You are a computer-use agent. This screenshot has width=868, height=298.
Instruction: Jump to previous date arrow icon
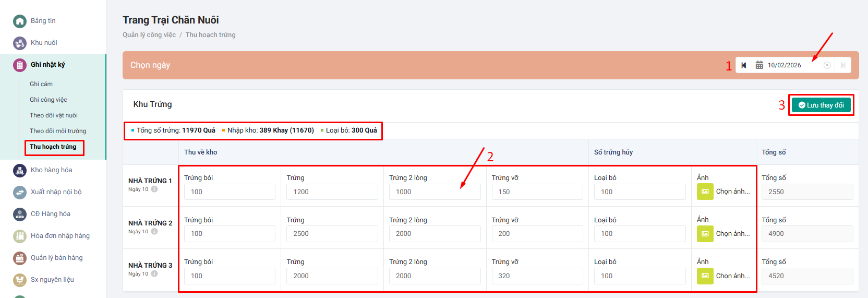point(743,65)
